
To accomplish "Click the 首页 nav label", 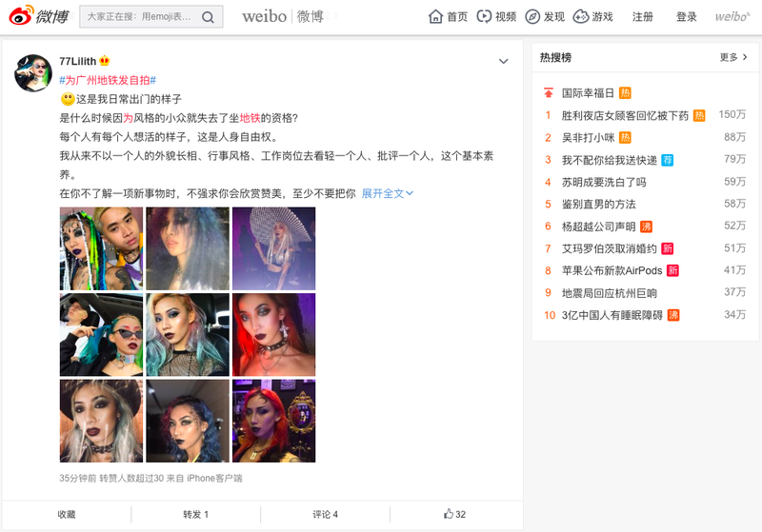I will [457, 17].
